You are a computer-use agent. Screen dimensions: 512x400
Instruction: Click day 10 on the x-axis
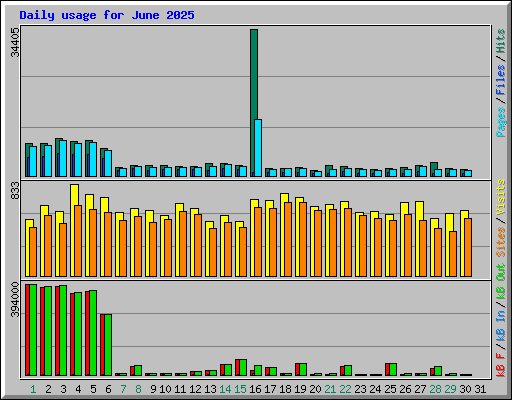165,389
